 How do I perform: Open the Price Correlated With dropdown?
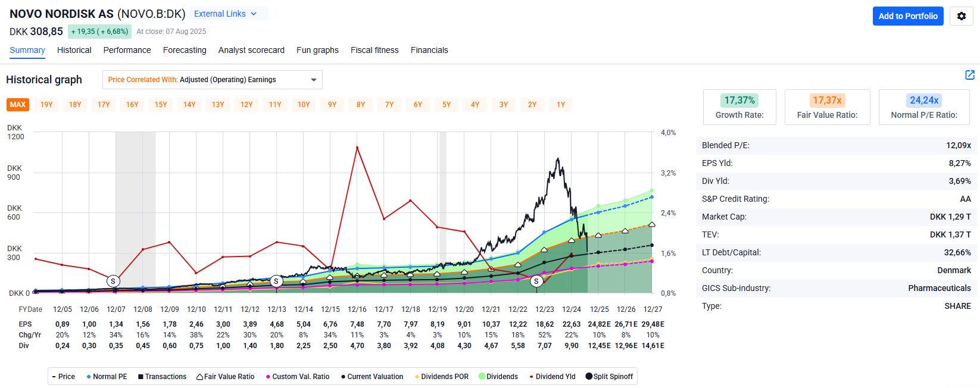213,80
